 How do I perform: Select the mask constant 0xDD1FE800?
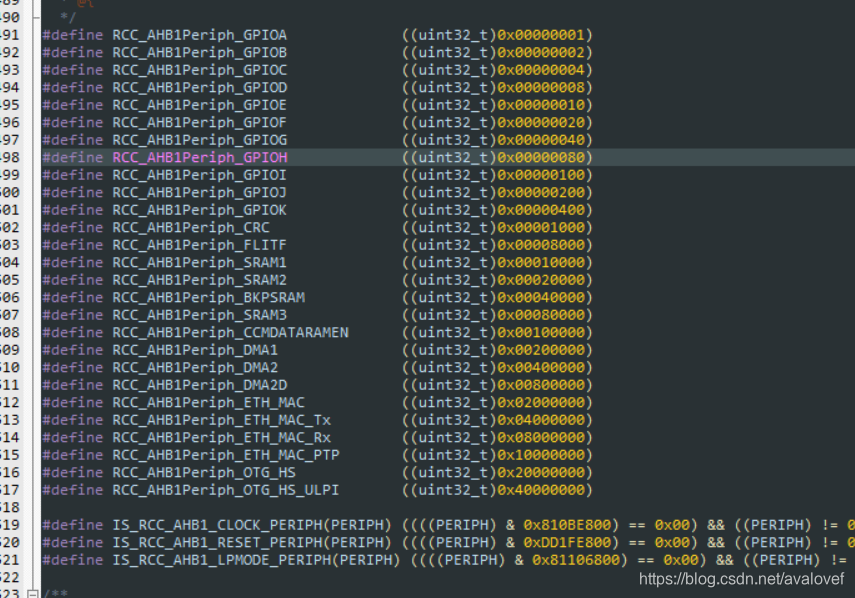coord(567,542)
